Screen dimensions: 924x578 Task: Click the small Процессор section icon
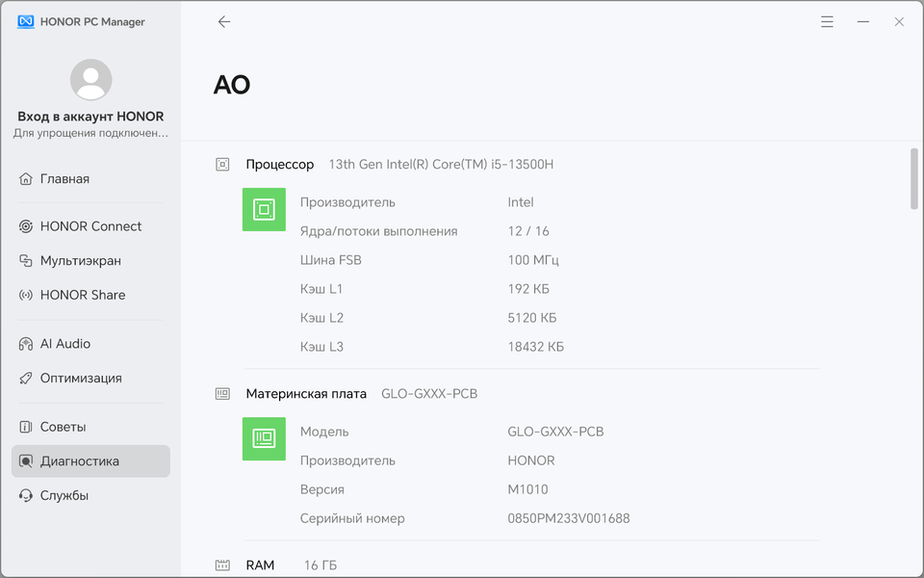(222, 165)
